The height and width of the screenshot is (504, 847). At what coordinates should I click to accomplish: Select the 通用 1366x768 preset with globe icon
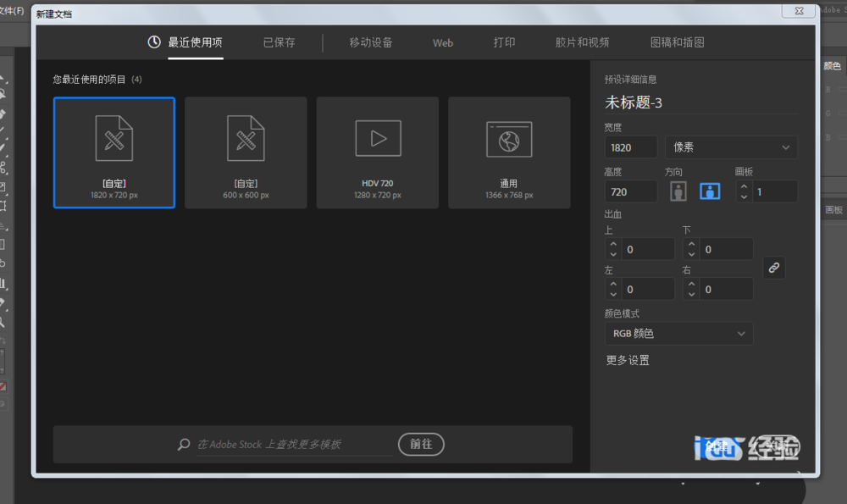[x=509, y=152]
